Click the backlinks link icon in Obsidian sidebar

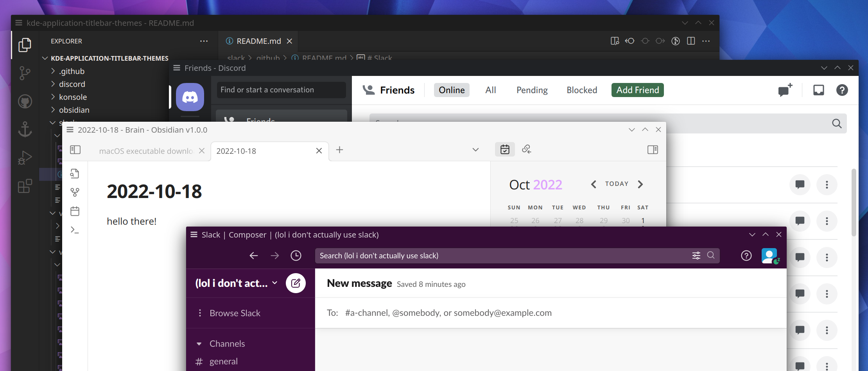[527, 149]
